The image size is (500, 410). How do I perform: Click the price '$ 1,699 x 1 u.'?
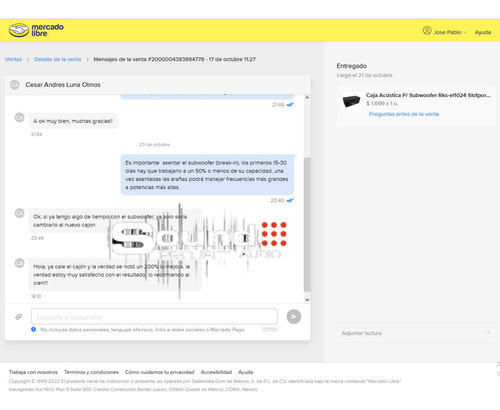tap(382, 104)
